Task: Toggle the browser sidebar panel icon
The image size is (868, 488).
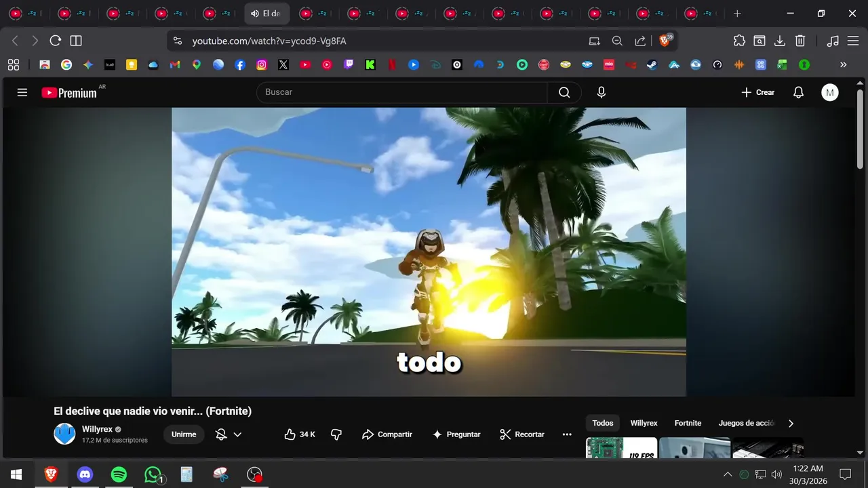Action: [x=76, y=41]
